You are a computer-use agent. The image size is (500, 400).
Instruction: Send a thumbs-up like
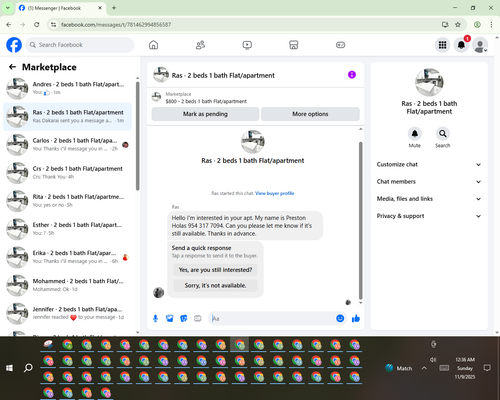[356, 318]
